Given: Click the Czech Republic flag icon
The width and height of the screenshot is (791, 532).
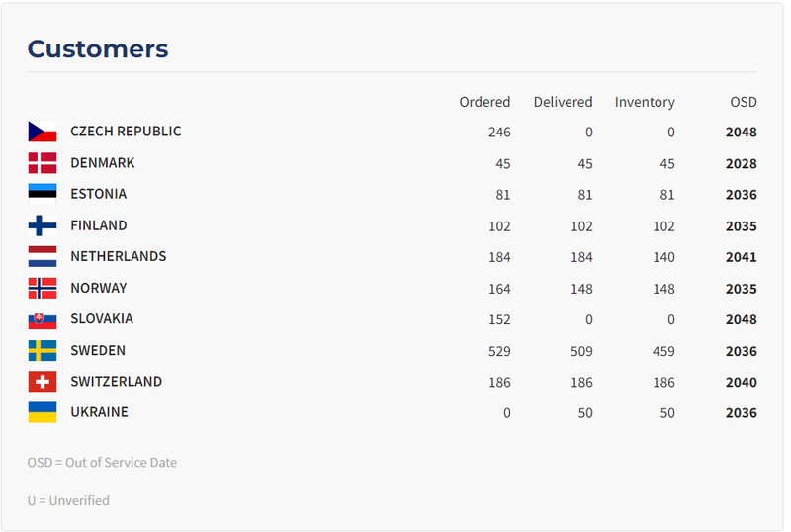Looking at the screenshot, I should click(x=43, y=132).
